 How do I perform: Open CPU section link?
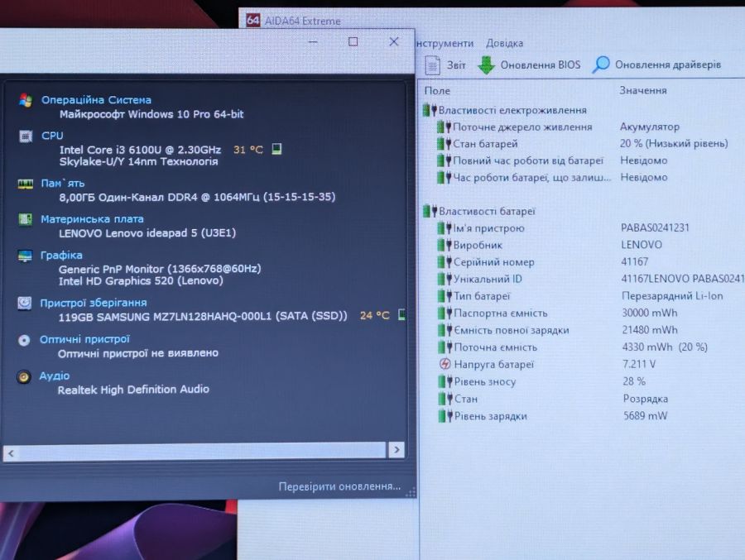click(x=52, y=136)
